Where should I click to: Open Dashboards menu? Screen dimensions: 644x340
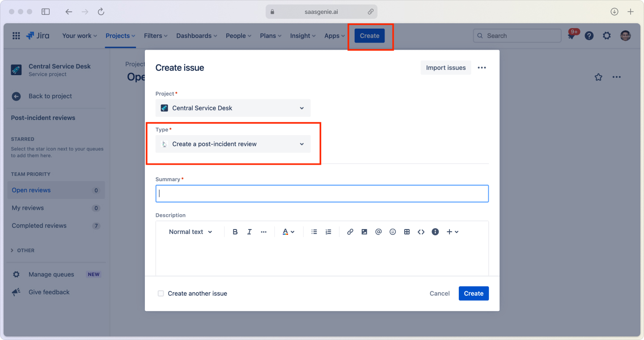click(197, 36)
